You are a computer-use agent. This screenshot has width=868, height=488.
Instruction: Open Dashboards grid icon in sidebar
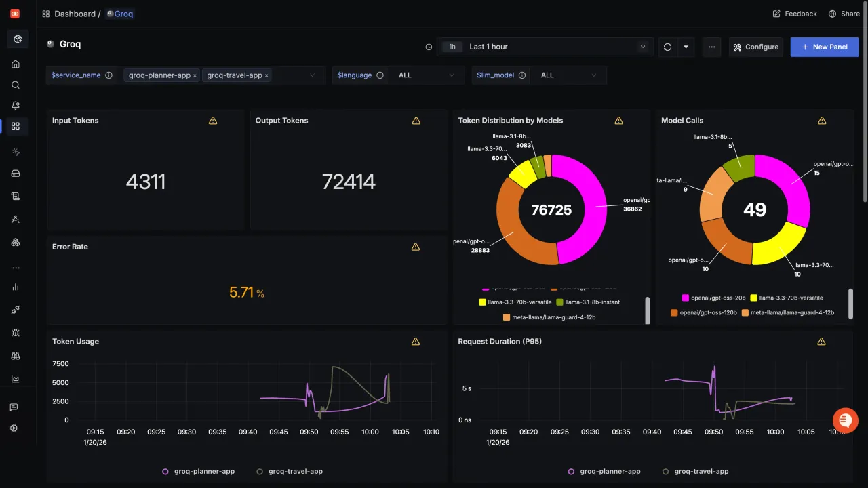(16, 126)
